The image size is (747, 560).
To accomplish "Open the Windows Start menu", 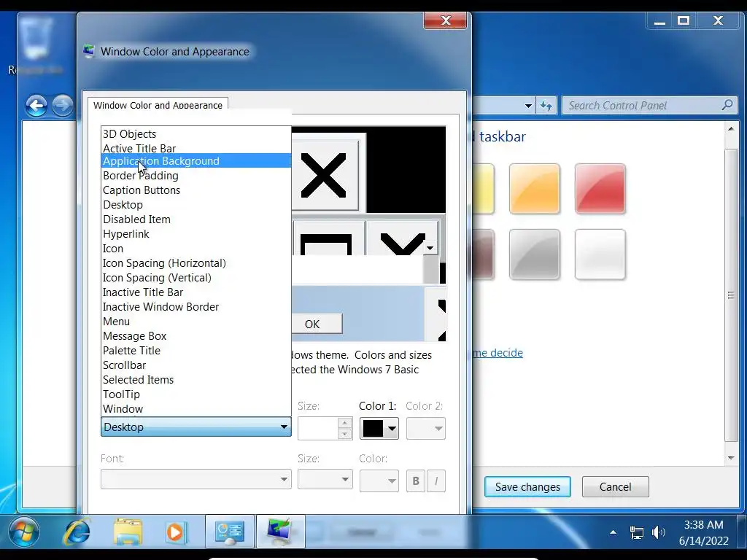I will coord(24,532).
